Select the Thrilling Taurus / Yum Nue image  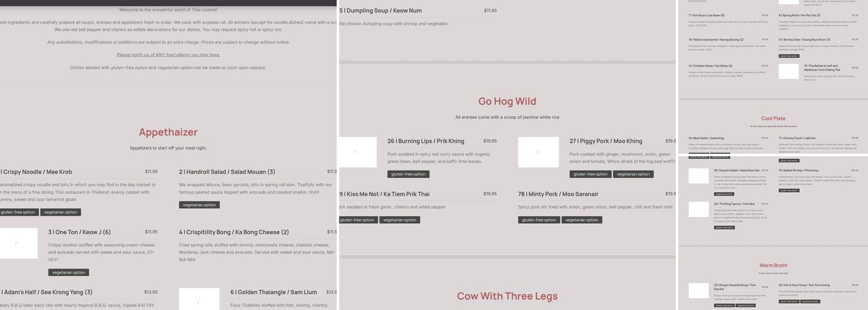(x=699, y=209)
